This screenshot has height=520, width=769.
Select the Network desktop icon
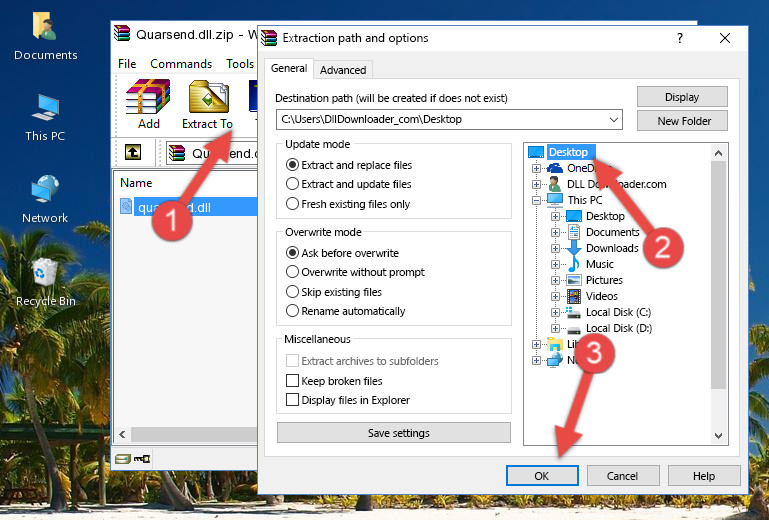coord(45,199)
